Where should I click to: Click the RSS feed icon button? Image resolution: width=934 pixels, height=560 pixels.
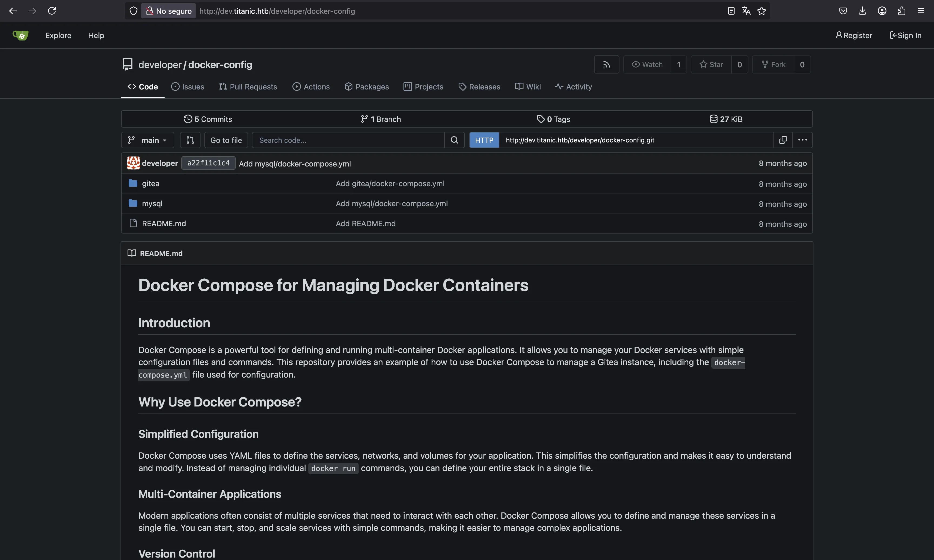[x=606, y=65]
